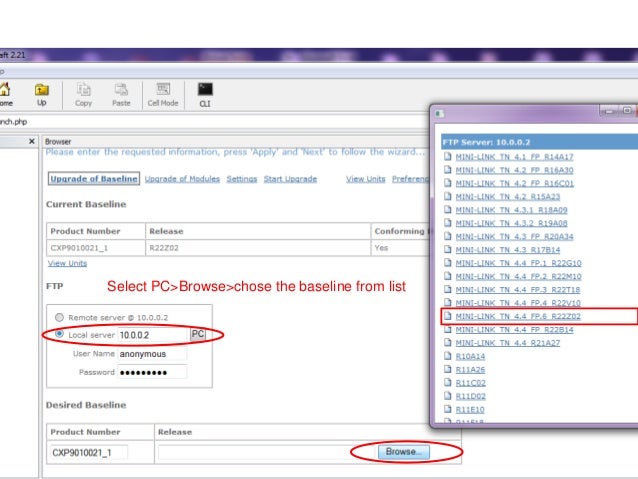
Task: Open the R11D02 baseline link
Action: [x=470, y=396]
